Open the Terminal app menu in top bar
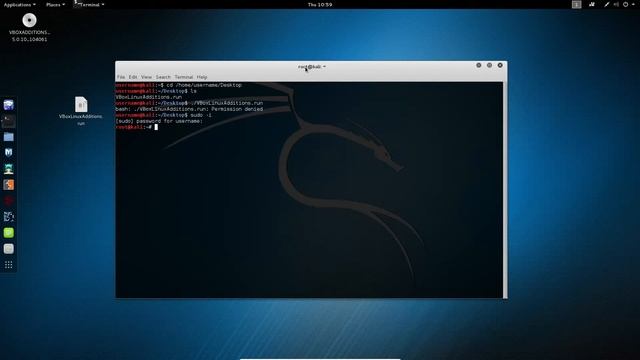The height and width of the screenshot is (360, 640). click(x=89, y=4)
